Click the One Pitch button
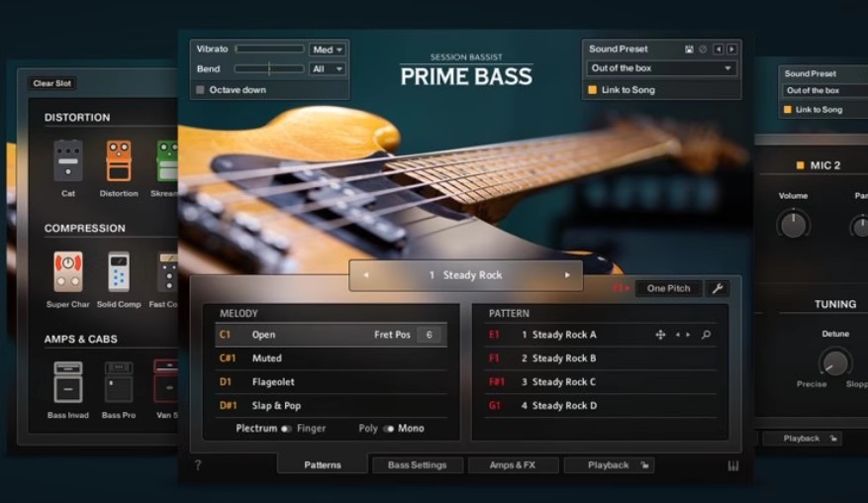Viewport: 868px width, 503px height. pyautogui.click(x=669, y=288)
